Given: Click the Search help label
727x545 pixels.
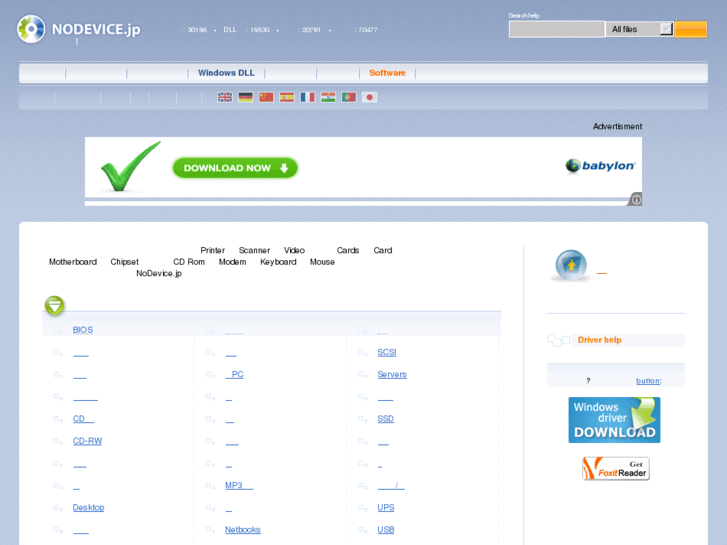Looking at the screenshot, I should (x=524, y=15).
